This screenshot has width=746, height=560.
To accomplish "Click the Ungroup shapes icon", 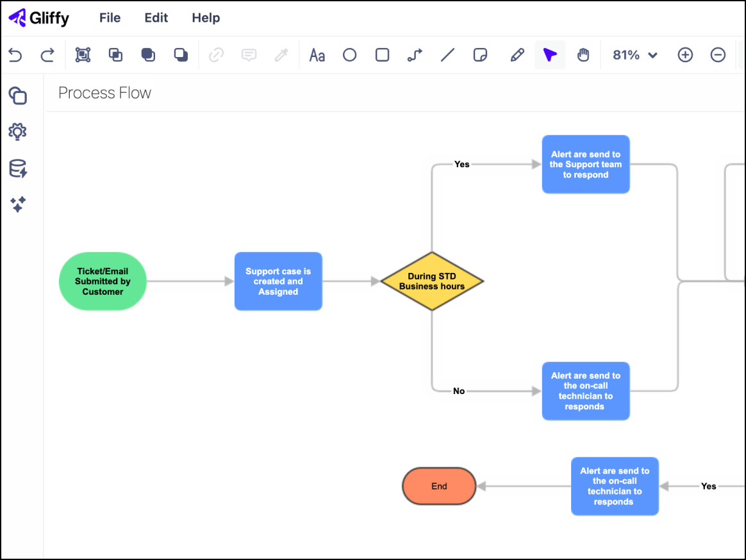I will 115,55.
